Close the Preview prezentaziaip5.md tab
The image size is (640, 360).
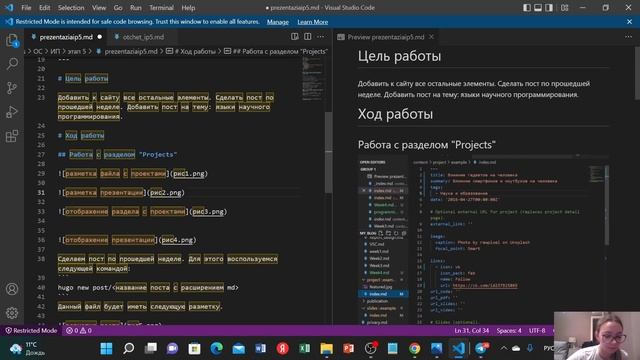431,37
